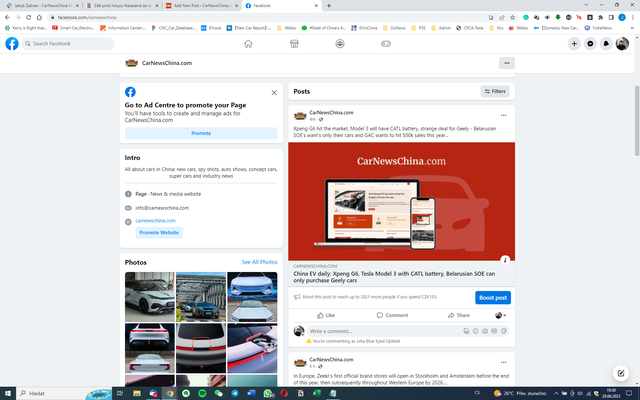Viewport: 640px width, 400px height.
Task: Insert an emoji in the comment box
Action: pos(476,331)
